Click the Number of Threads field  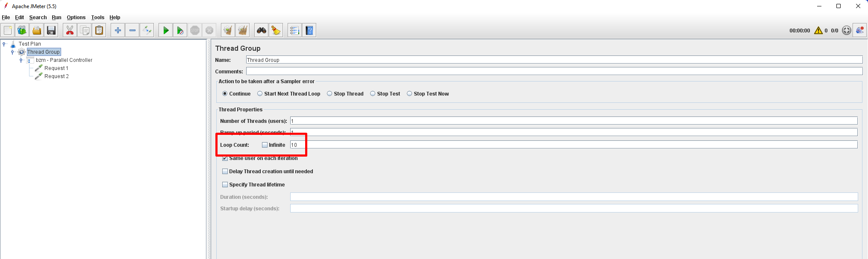point(574,121)
